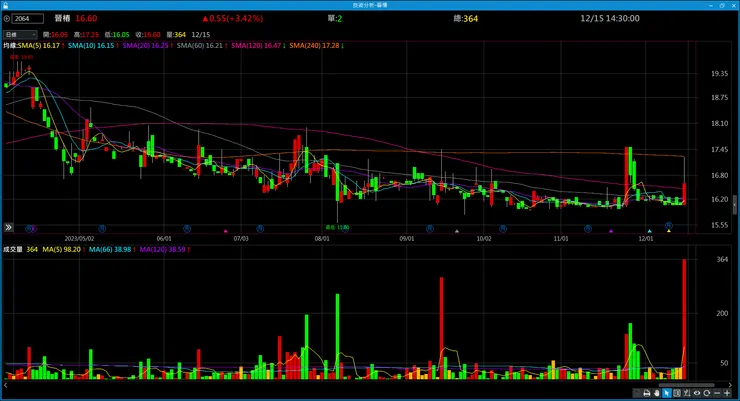Image resolution: width=740 pixels, height=401 pixels.
Task: Click the 收:16.60 closing price value
Action: pos(148,34)
